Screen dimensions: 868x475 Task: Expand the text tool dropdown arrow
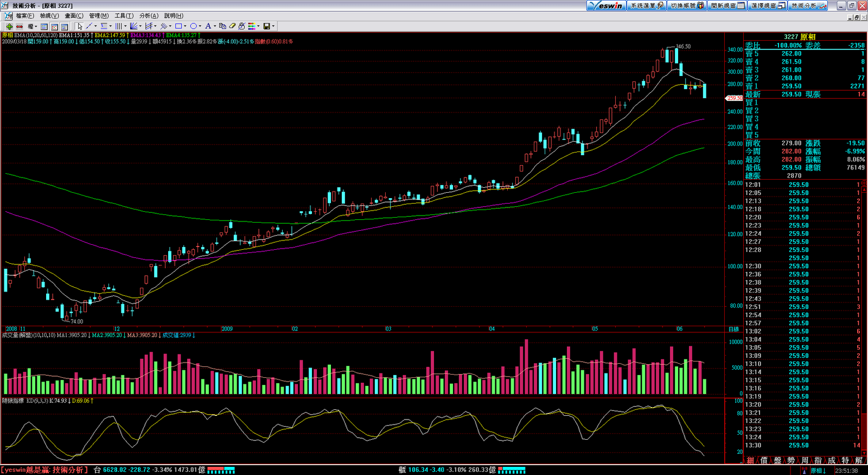[215, 26]
